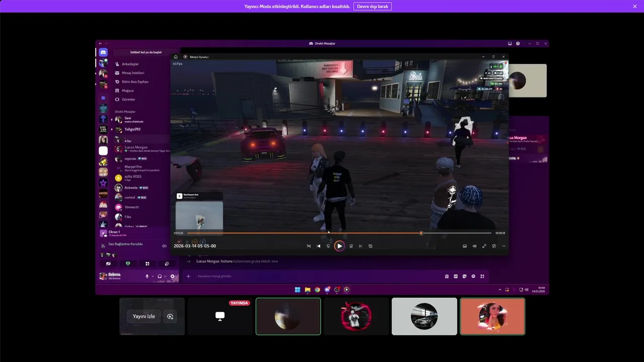Viewport: 644px width, 362px height.
Task: Click the Discord home logo in the server sidebar
Action: [x=103, y=52]
